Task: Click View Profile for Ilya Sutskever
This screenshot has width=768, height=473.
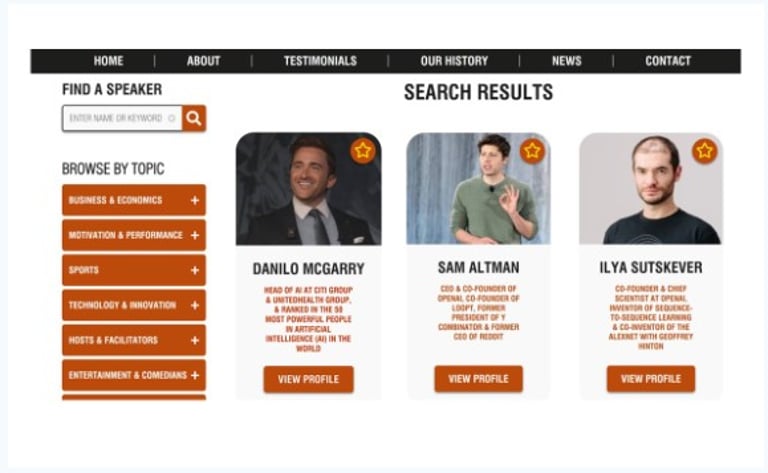Action: click(651, 379)
